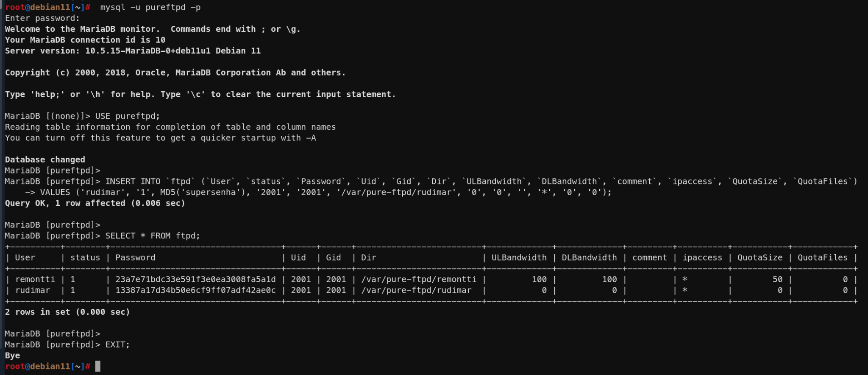The width and height of the screenshot is (868, 375).
Task: Click the Query OK result message
Action: point(95,203)
